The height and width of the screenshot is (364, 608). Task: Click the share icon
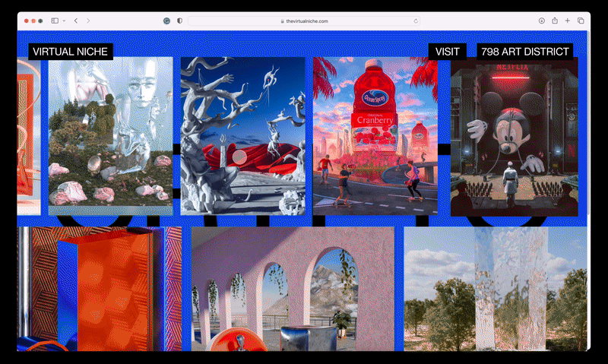pos(555,21)
